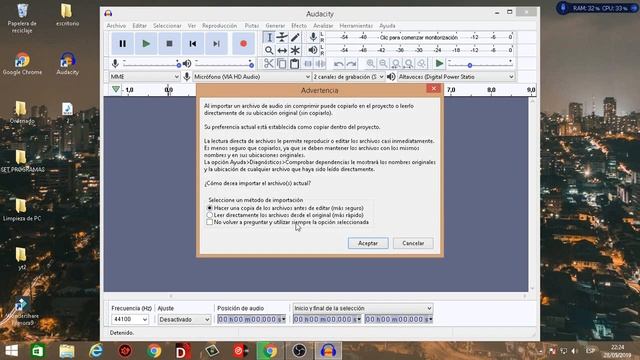640x360 pixels.
Task: Click the Zoom In icon
Action: (370, 64)
